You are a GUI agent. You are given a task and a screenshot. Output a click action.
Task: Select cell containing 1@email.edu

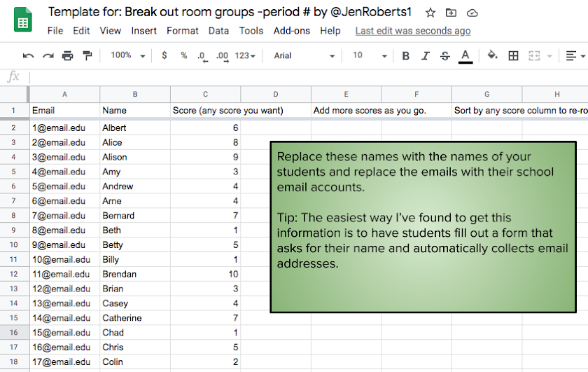[x=64, y=128]
